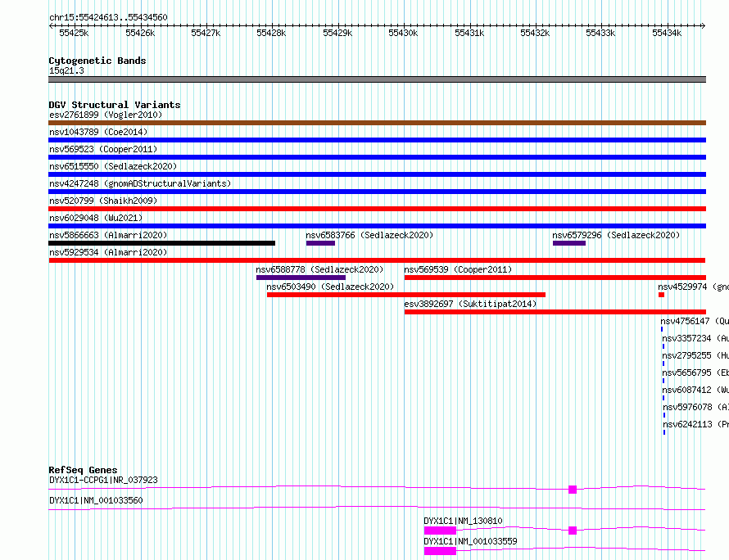The height and width of the screenshot is (560, 729).
Task: Click the Cytogenetic Bands track title
Action: (97, 61)
